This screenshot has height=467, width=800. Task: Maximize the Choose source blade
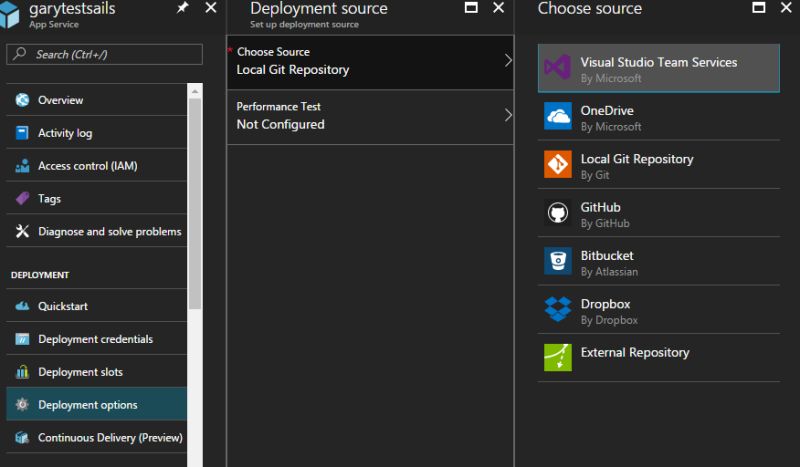pos(759,8)
